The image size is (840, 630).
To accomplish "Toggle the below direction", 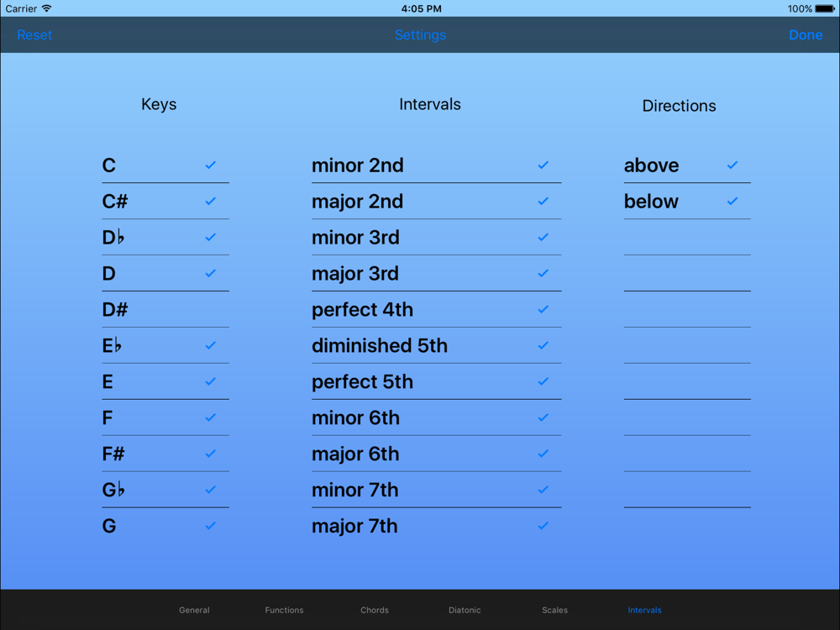I will (687, 202).
